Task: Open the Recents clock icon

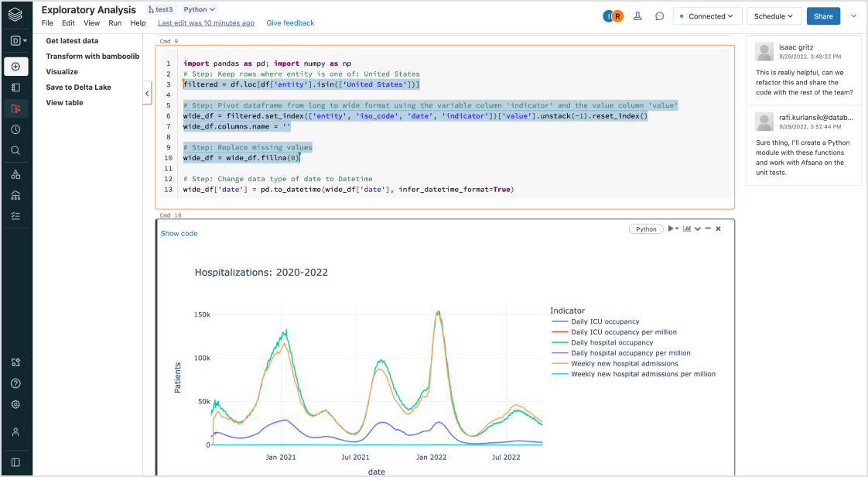Action: pyautogui.click(x=15, y=129)
